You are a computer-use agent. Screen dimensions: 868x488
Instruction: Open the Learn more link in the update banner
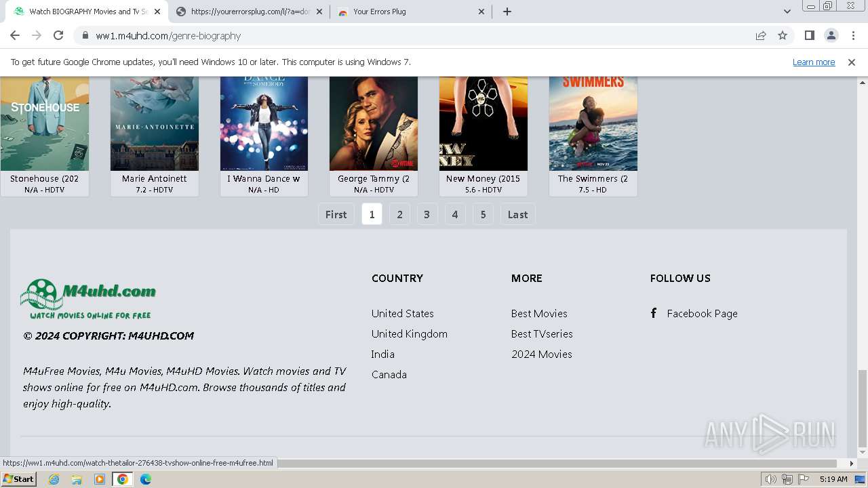pos(814,62)
